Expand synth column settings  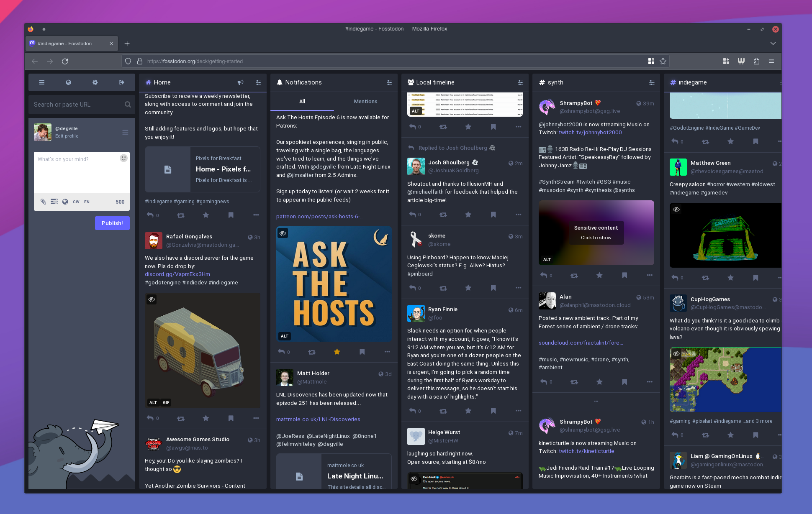[652, 82]
